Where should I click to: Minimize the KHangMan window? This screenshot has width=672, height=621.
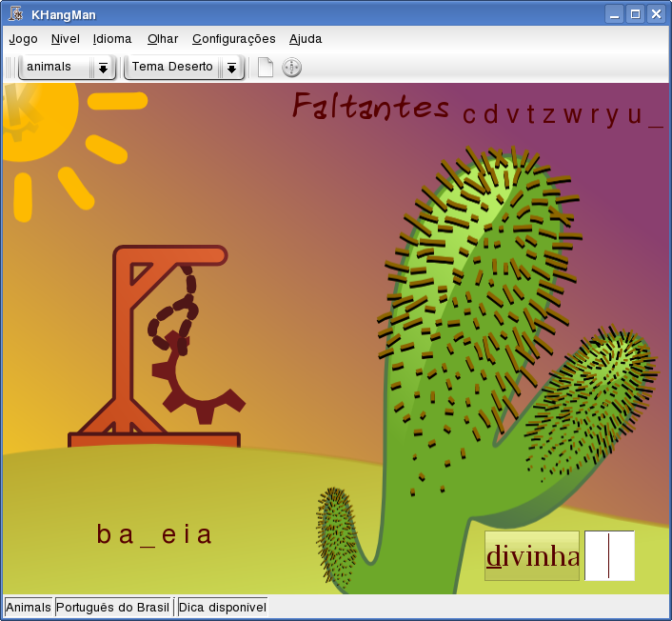tap(615, 14)
